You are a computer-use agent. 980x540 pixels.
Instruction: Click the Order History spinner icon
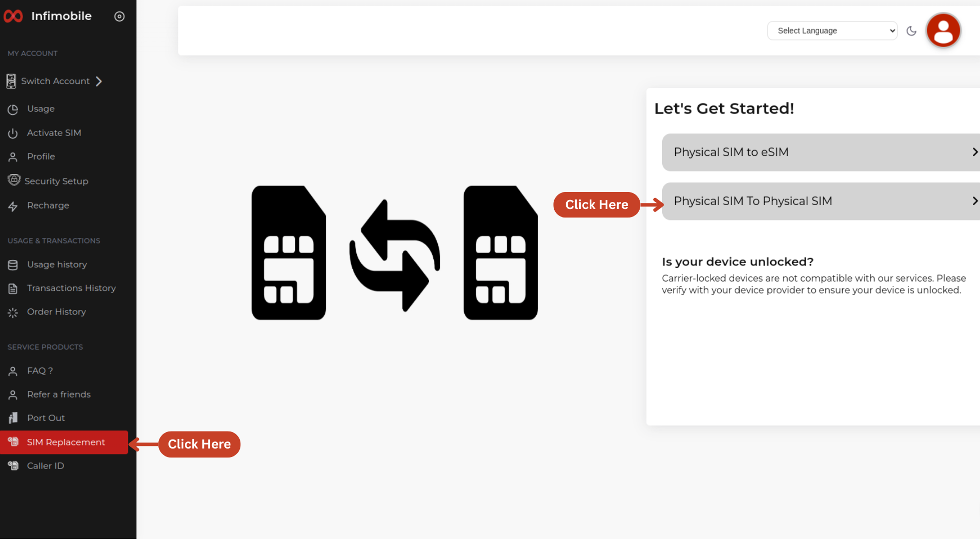[x=13, y=312]
